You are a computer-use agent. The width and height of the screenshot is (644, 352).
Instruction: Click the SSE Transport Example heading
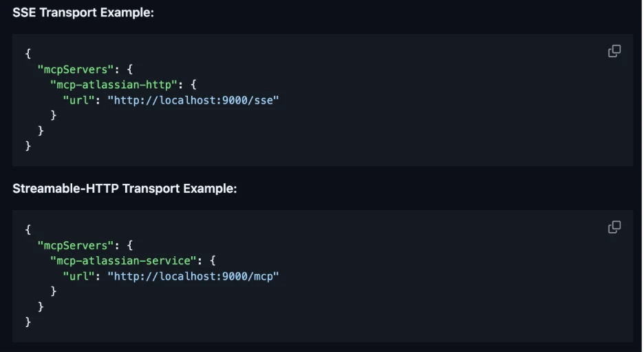point(83,12)
